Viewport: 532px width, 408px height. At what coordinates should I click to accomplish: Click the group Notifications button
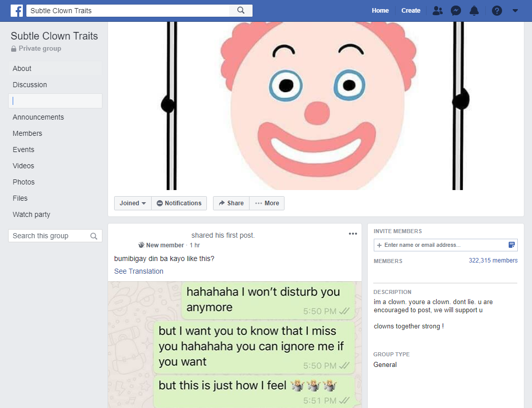tap(179, 203)
